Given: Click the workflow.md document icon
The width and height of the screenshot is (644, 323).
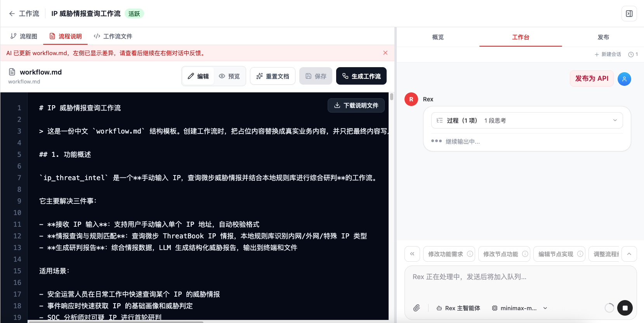Looking at the screenshot, I should click(12, 72).
